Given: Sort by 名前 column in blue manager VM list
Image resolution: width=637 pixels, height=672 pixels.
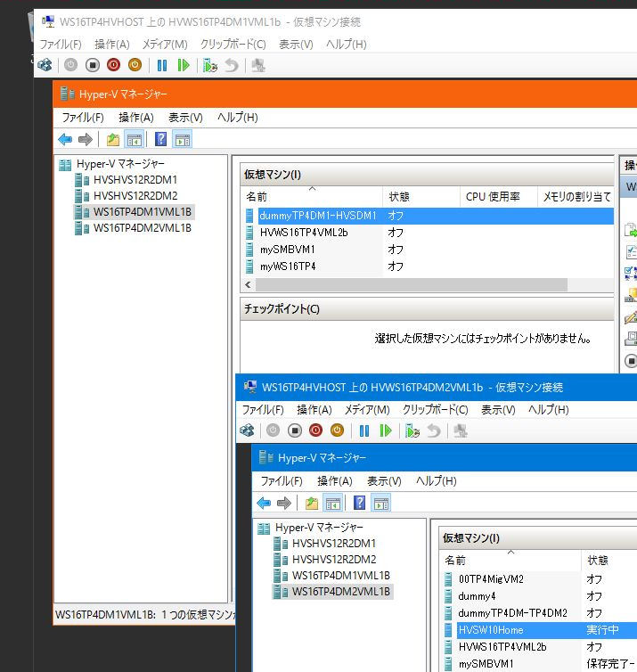Looking at the screenshot, I should (510, 560).
